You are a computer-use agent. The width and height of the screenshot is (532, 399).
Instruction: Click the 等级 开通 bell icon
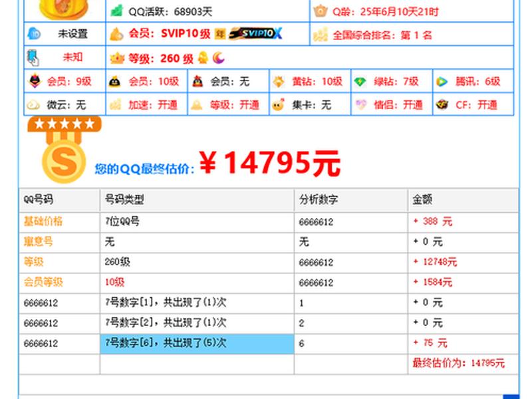point(197,105)
